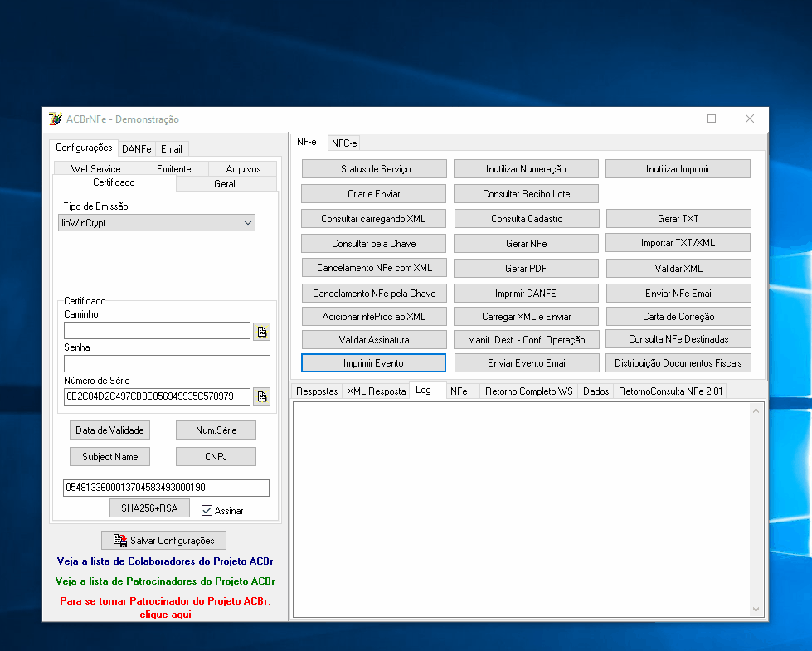Expand the Tipo de Emissão dropdown
This screenshot has width=812, height=651.
[248, 223]
